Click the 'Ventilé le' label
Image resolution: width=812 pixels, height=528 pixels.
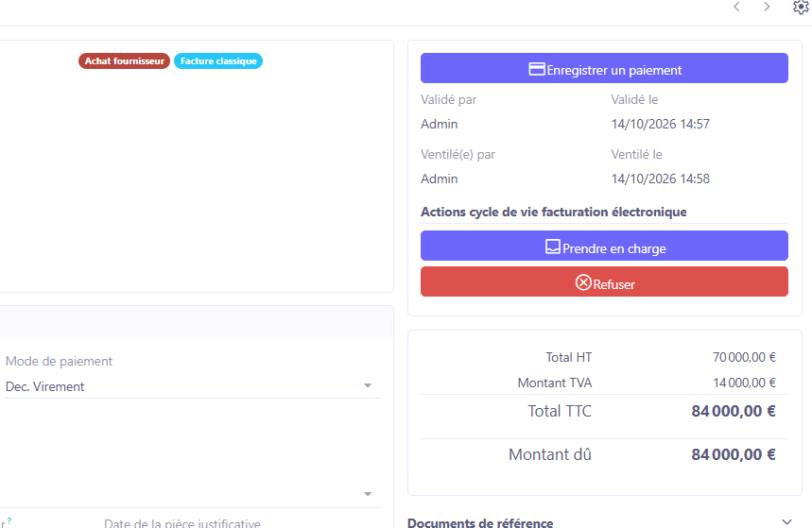pyautogui.click(x=636, y=154)
